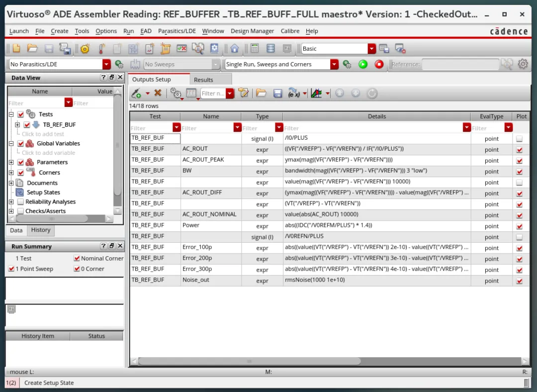
Task: Click the eye with red mark icon
Action: tap(400, 49)
